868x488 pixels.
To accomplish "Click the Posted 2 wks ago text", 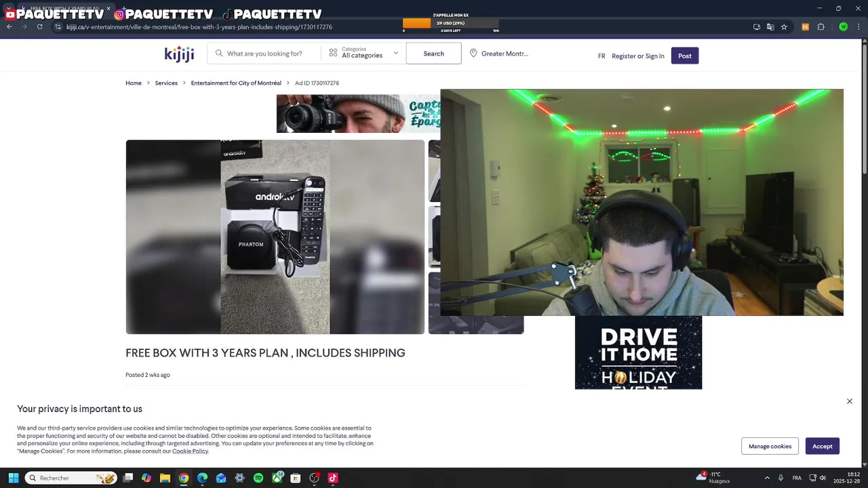I will 148,375.
